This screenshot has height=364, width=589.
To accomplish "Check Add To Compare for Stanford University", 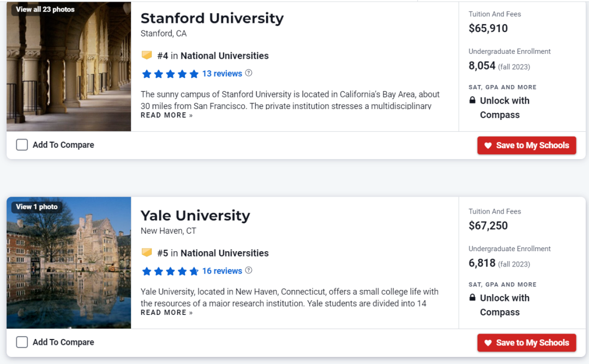I will (22, 145).
